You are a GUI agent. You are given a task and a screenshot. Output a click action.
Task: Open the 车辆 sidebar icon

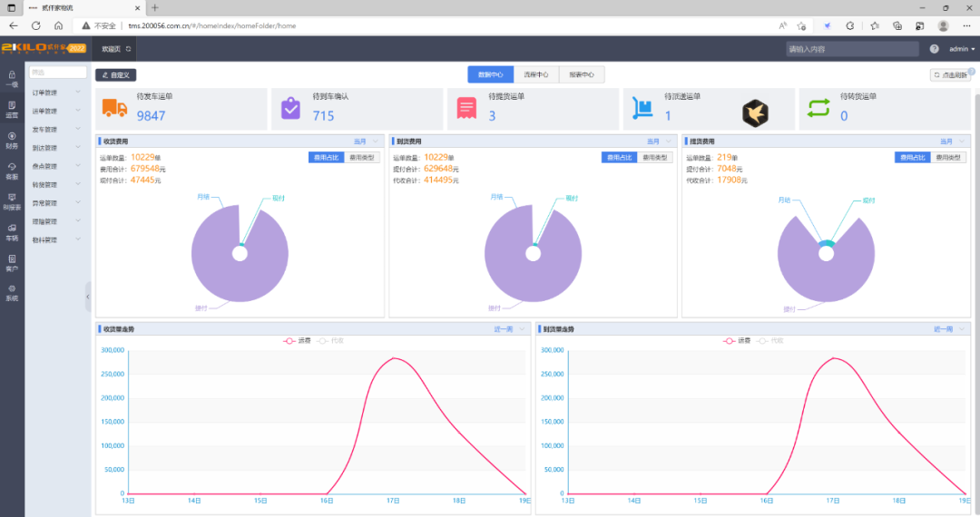12,232
